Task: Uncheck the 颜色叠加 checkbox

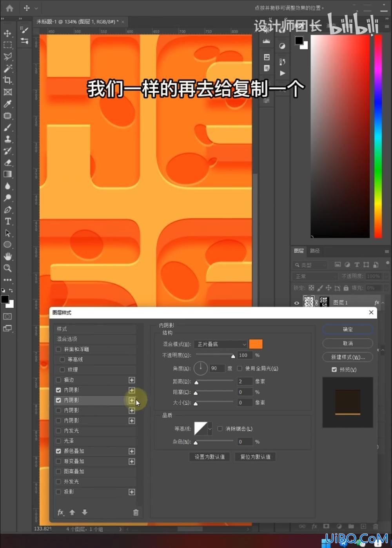Action: click(x=58, y=451)
